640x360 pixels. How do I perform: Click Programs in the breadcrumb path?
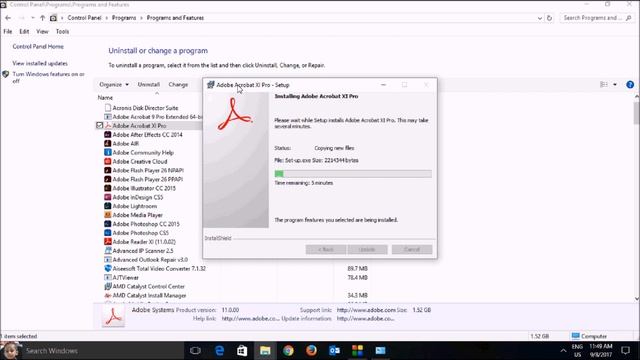click(124, 18)
